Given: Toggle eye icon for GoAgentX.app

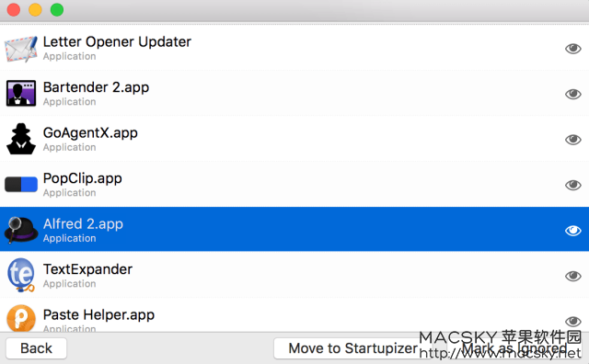Looking at the screenshot, I should pos(573,139).
